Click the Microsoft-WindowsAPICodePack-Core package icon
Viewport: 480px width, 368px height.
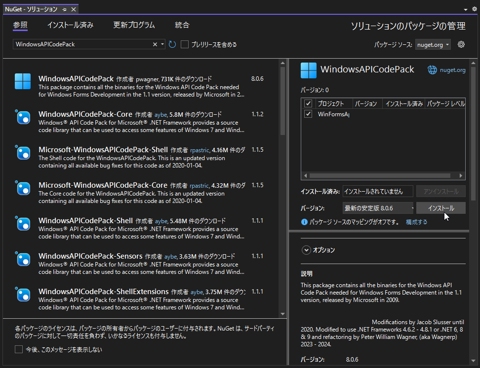23,188
